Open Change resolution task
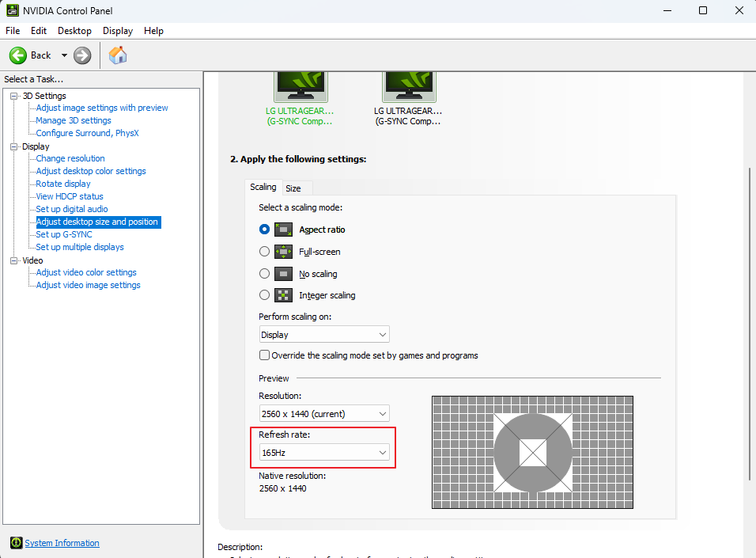Screen dimensions: 756x558 [70, 158]
